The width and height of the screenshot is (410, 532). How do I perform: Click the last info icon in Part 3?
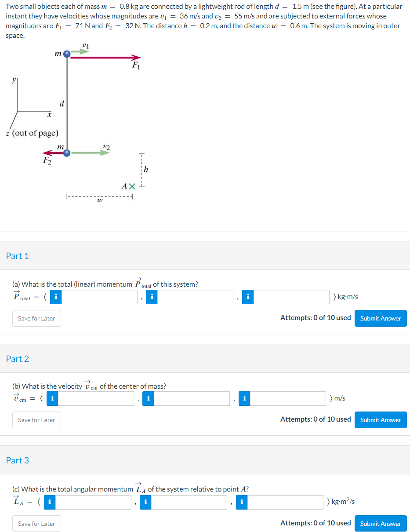241,502
